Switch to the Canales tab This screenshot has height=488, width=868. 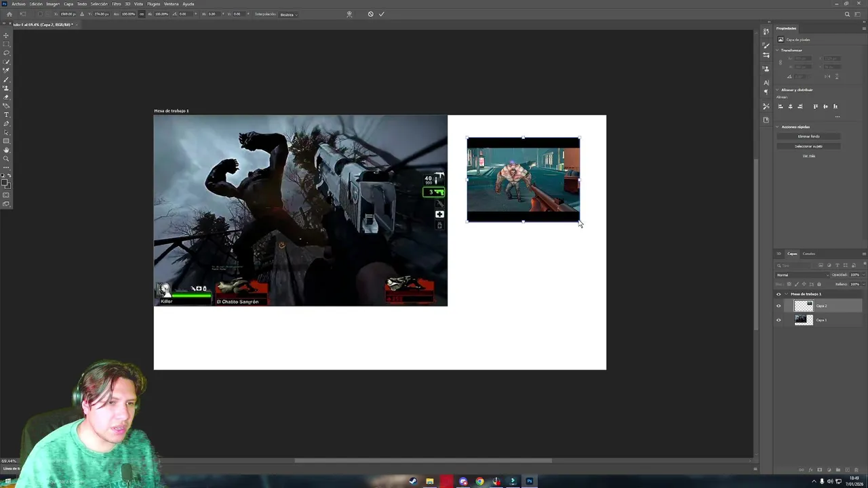808,253
